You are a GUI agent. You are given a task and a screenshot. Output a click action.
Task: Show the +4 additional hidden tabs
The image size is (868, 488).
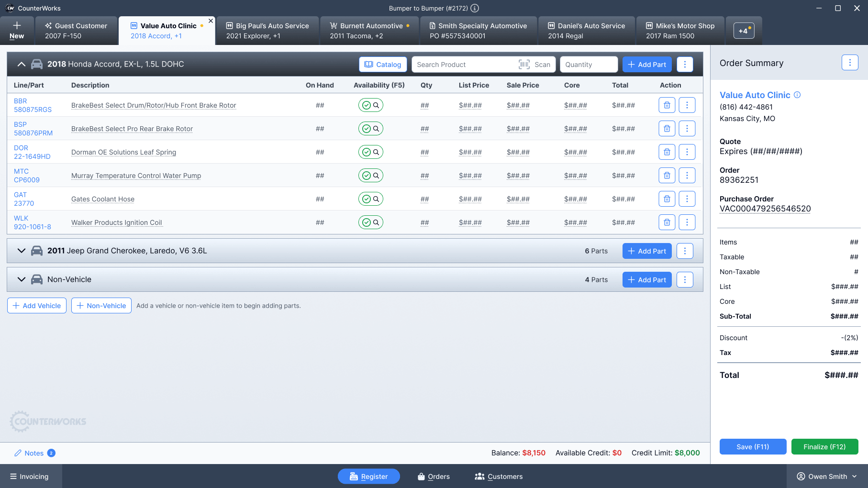(x=743, y=31)
